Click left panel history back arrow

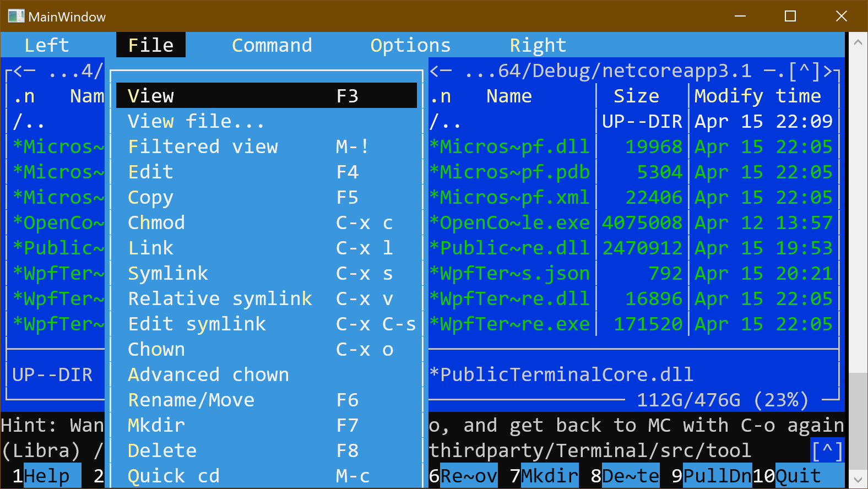(18, 70)
